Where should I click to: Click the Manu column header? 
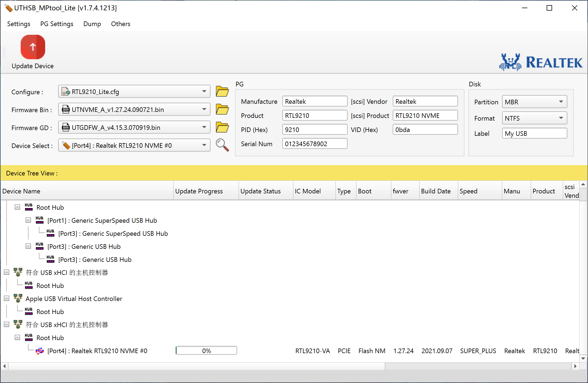click(516, 191)
